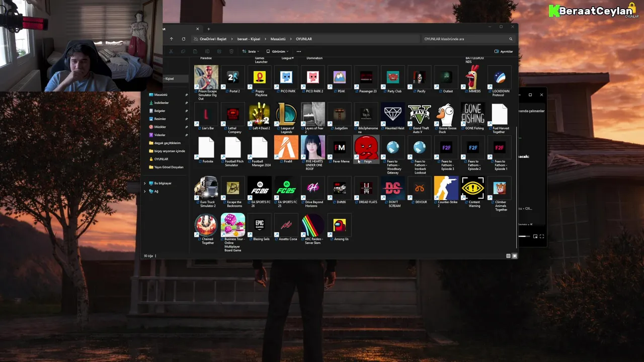Select the Fortnite blank file icon
Screen dimensions: 644x362
pyautogui.click(x=206, y=149)
